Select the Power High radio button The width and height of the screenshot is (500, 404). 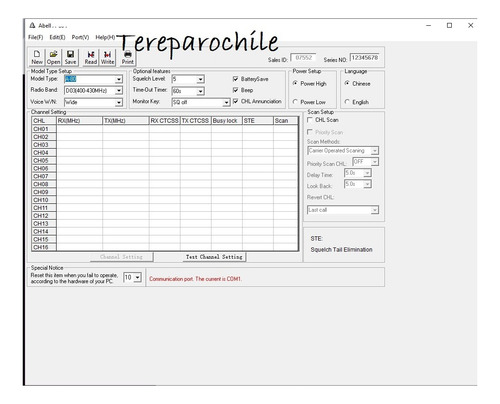(x=295, y=83)
